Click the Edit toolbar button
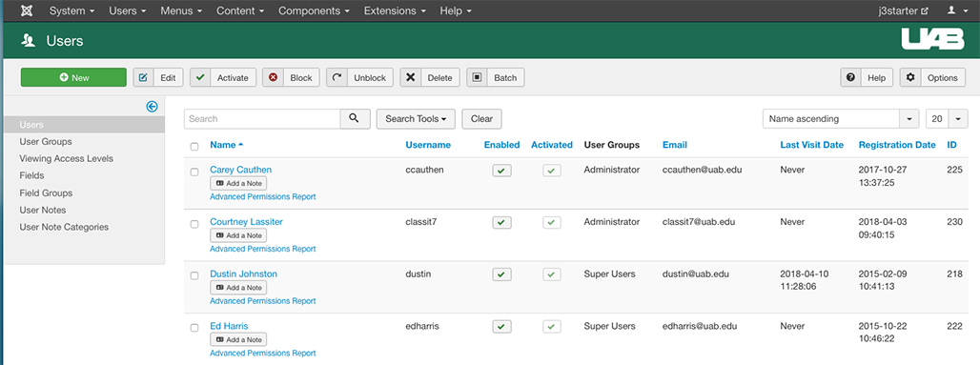980x365 pixels. click(x=158, y=77)
